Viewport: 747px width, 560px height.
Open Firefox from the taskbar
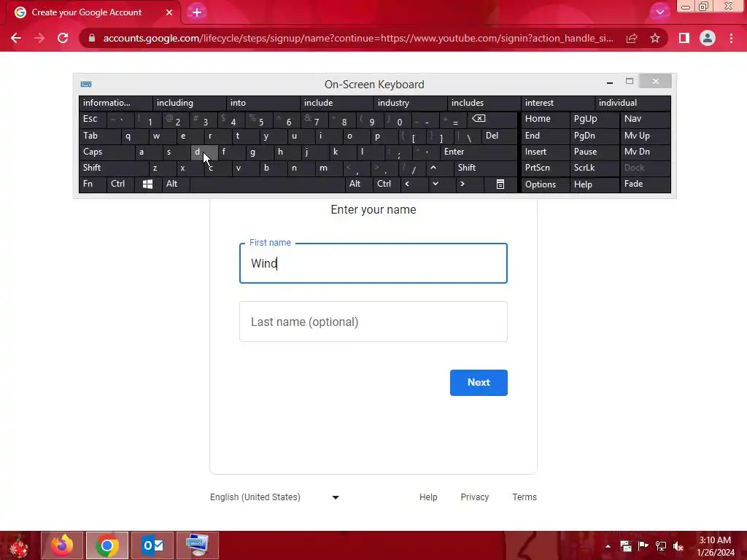tap(62, 545)
